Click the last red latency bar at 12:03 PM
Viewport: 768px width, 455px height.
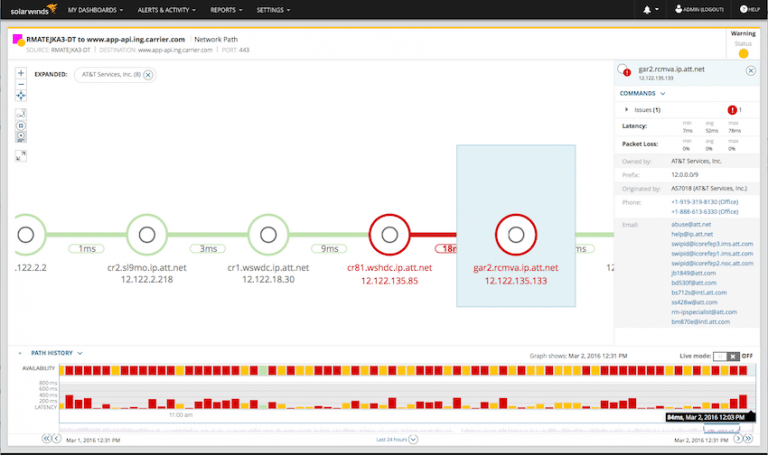click(743, 402)
